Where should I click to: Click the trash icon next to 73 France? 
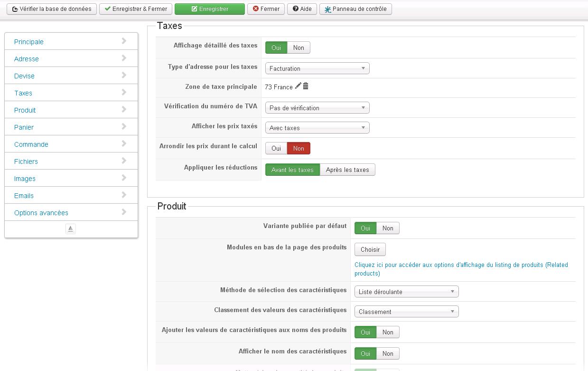click(306, 86)
